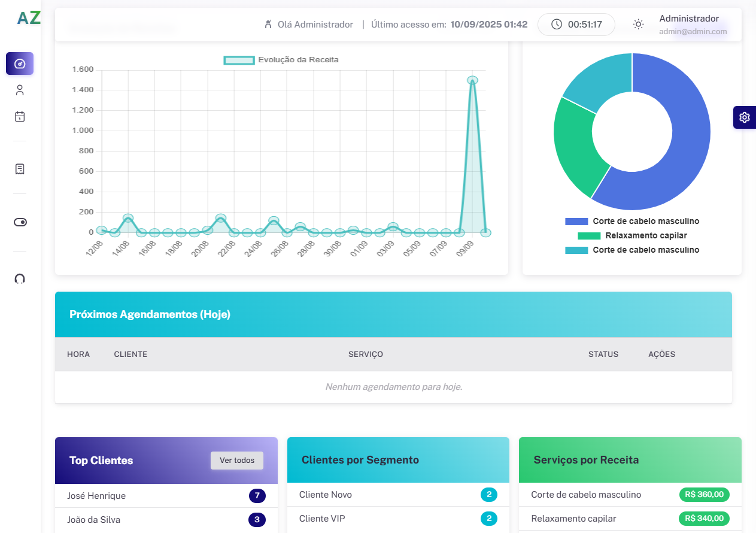This screenshot has height=533, width=756.
Task: Click the session timer 00:51:17
Action: click(576, 25)
